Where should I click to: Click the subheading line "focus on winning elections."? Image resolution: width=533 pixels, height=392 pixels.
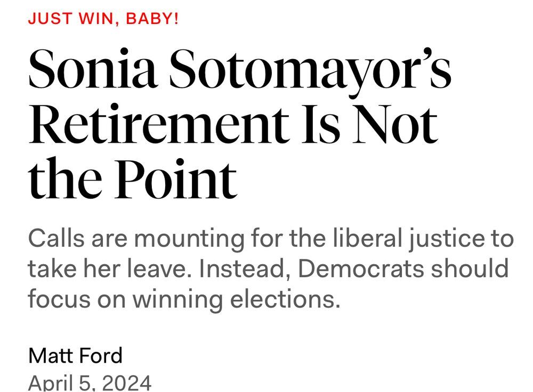184,300
